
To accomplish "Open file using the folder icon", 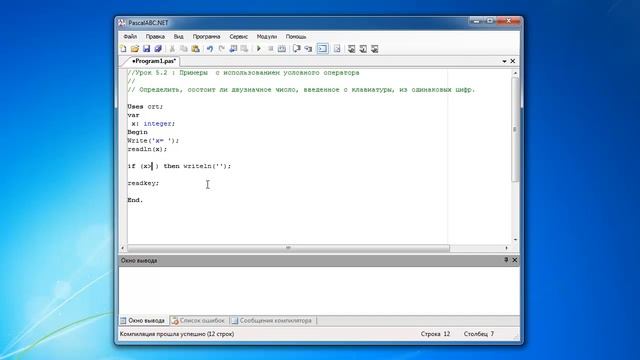I will (x=135, y=49).
